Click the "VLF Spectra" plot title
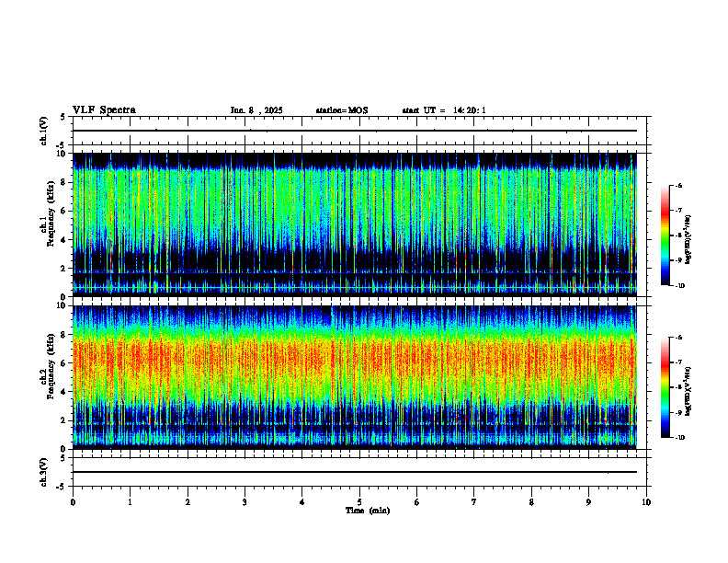Image resolution: width=728 pixels, height=563 pixels. pos(104,110)
